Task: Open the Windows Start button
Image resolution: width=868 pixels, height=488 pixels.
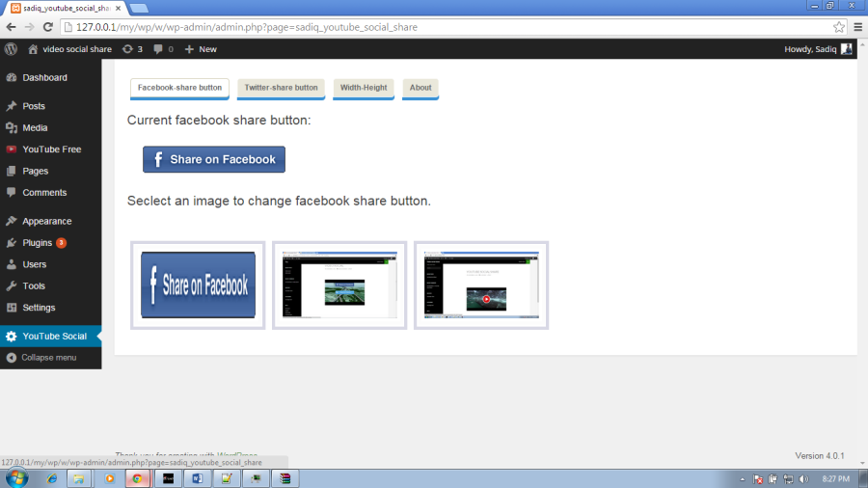Action: pyautogui.click(x=16, y=478)
